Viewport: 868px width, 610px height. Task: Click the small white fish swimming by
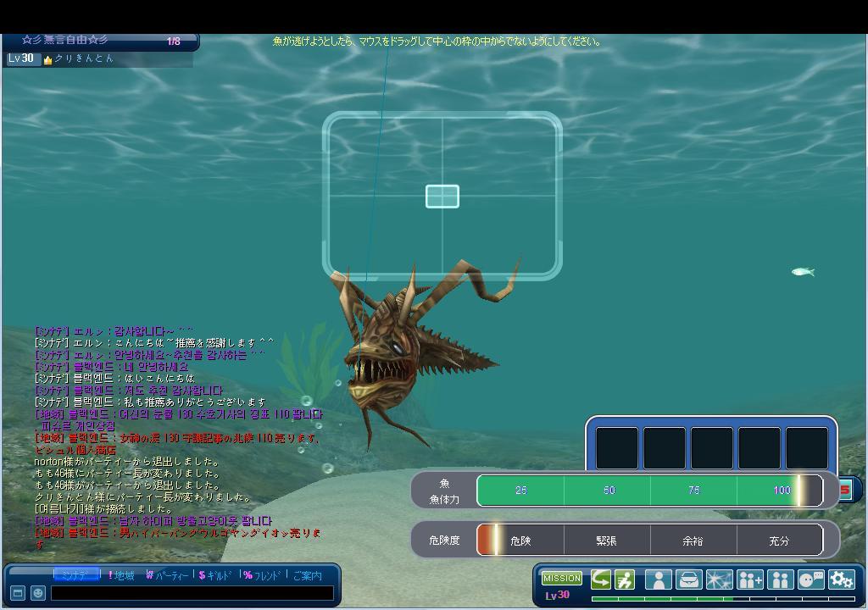tap(804, 271)
